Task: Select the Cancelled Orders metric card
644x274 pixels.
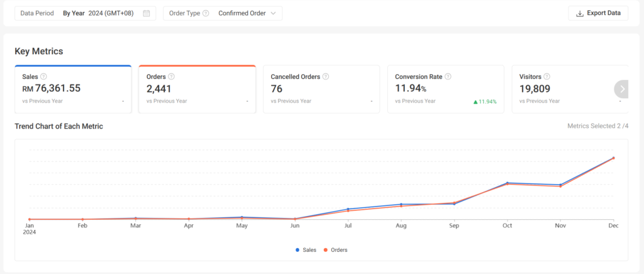Action: click(x=321, y=89)
